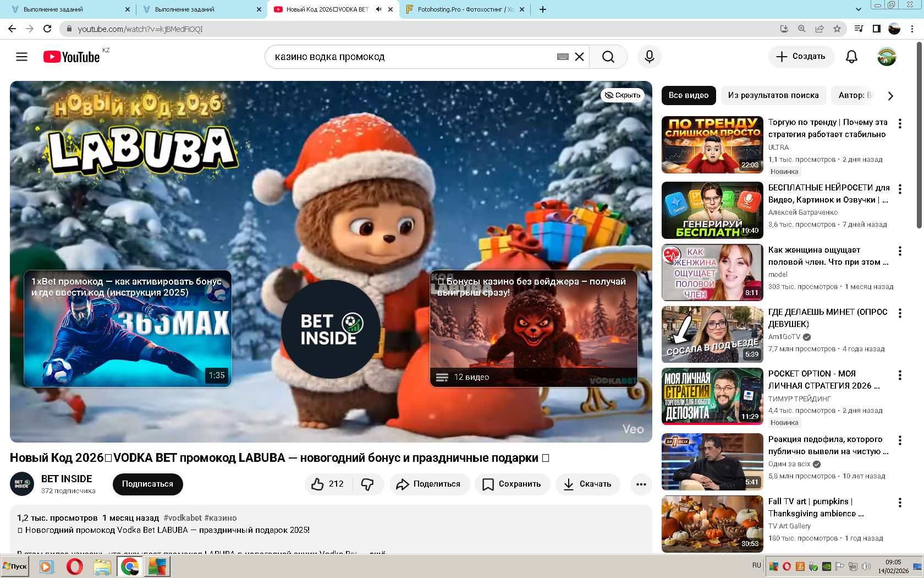
Task: Open the BET INSIDE channel avatar
Action: (22, 484)
